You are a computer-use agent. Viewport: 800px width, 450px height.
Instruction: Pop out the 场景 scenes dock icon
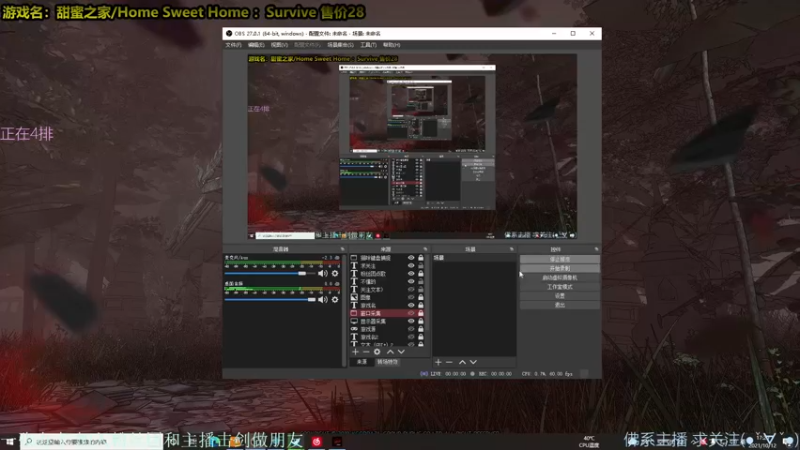pos(512,249)
